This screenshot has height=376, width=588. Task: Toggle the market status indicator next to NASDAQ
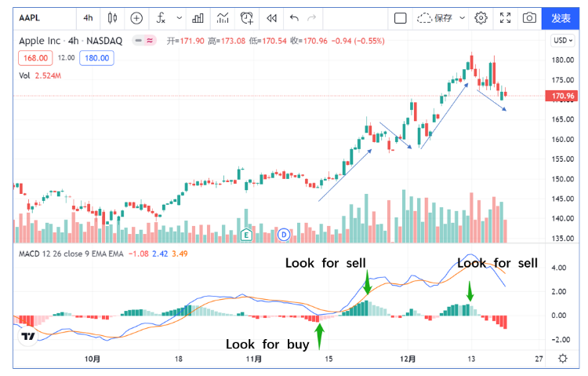click(143, 40)
